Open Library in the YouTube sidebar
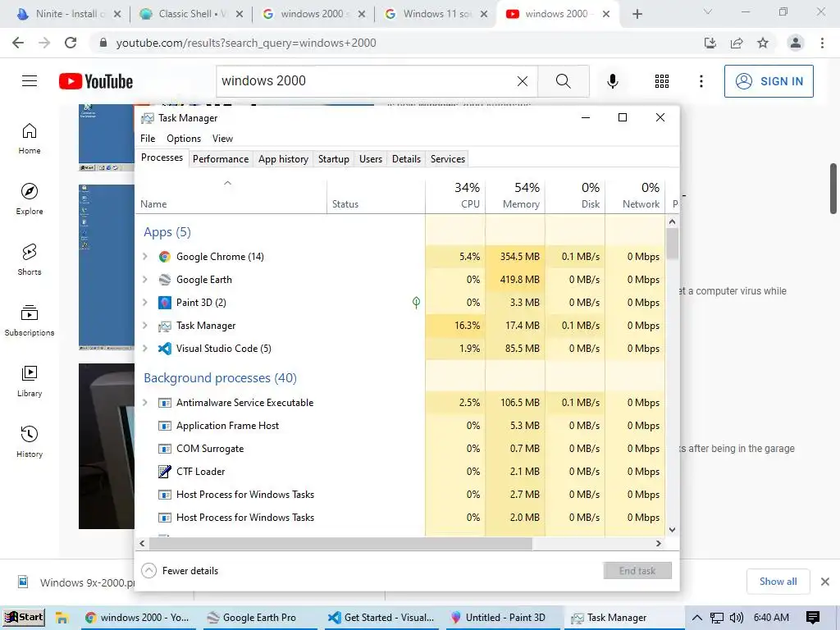The image size is (840, 630). point(30,381)
